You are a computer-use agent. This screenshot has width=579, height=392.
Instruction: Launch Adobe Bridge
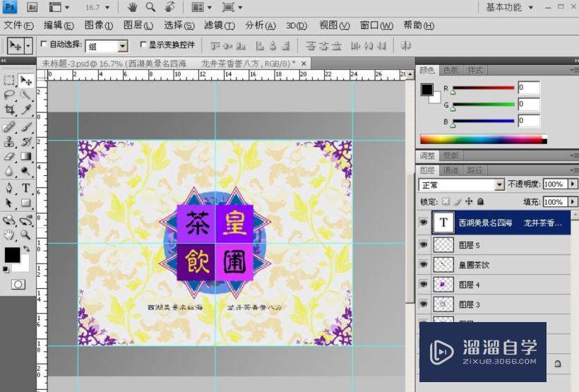[x=32, y=7]
